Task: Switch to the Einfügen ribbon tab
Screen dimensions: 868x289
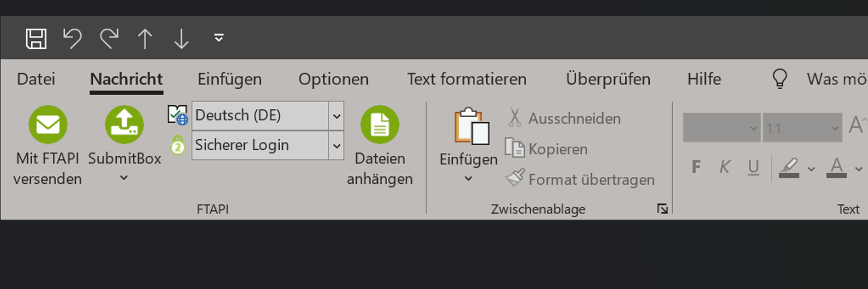Action: click(x=229, y=79)
